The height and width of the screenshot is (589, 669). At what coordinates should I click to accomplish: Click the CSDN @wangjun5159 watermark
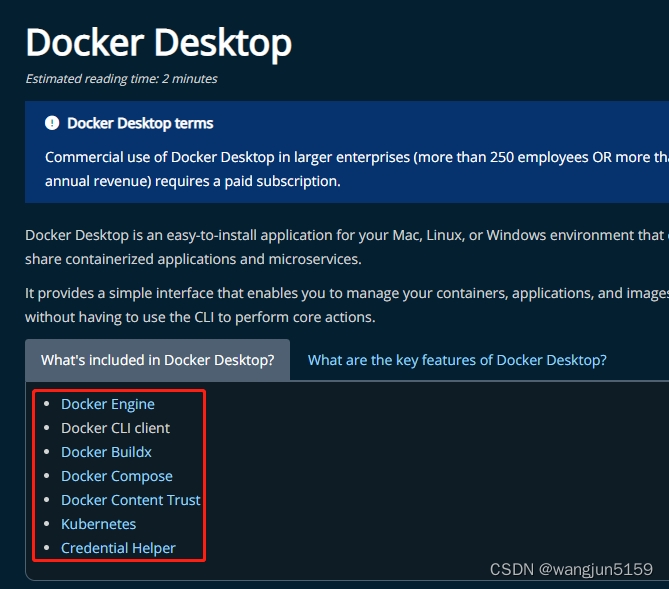click(x=570, y=569)
